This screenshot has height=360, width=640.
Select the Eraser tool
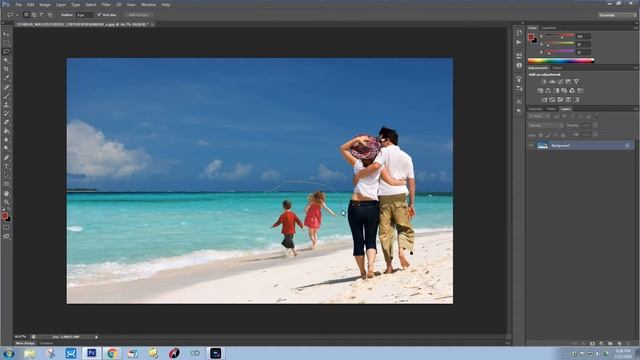[x=6, y=122]
